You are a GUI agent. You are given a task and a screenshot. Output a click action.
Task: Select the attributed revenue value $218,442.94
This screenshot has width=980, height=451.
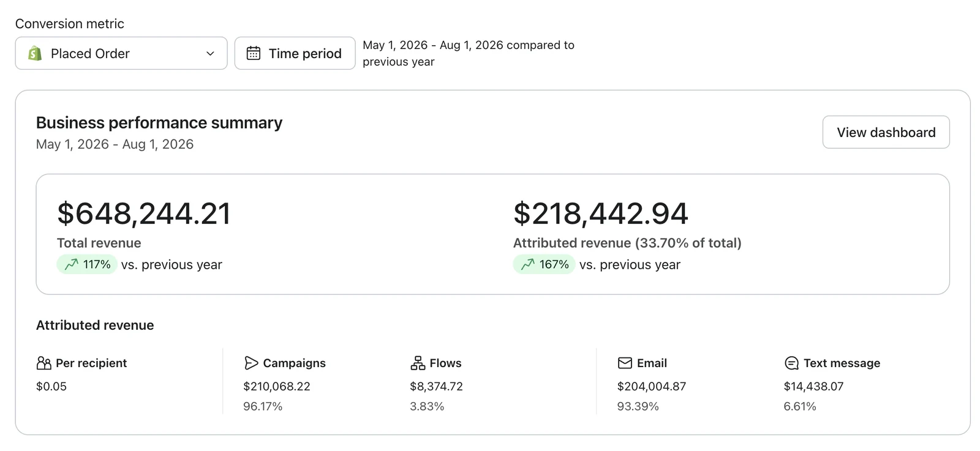click(601, 214)
